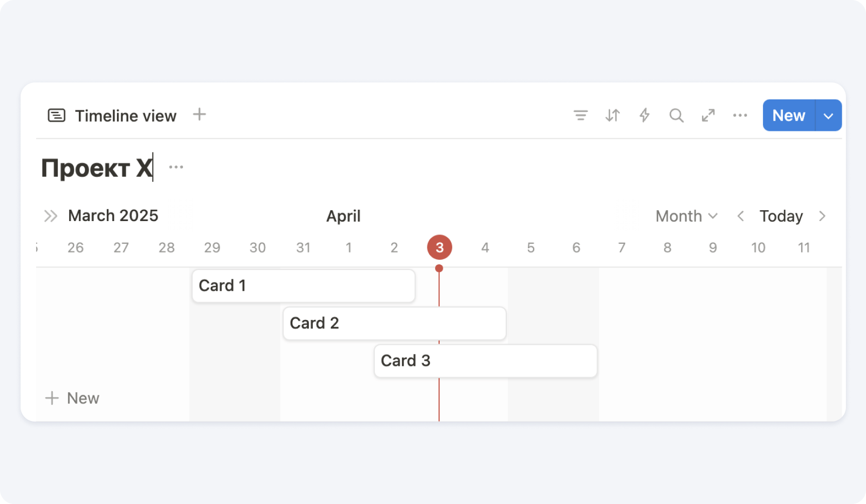Add a new row with + New

72,398
